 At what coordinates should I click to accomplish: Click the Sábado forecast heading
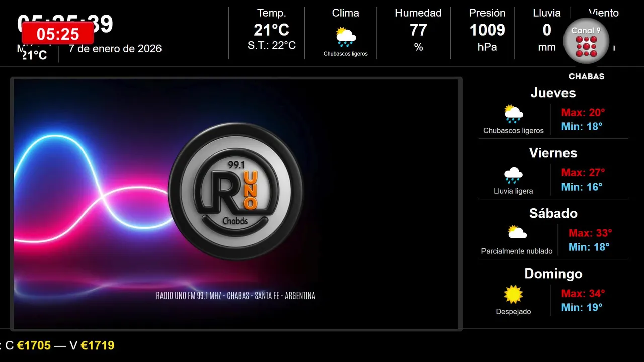point(553,214)
